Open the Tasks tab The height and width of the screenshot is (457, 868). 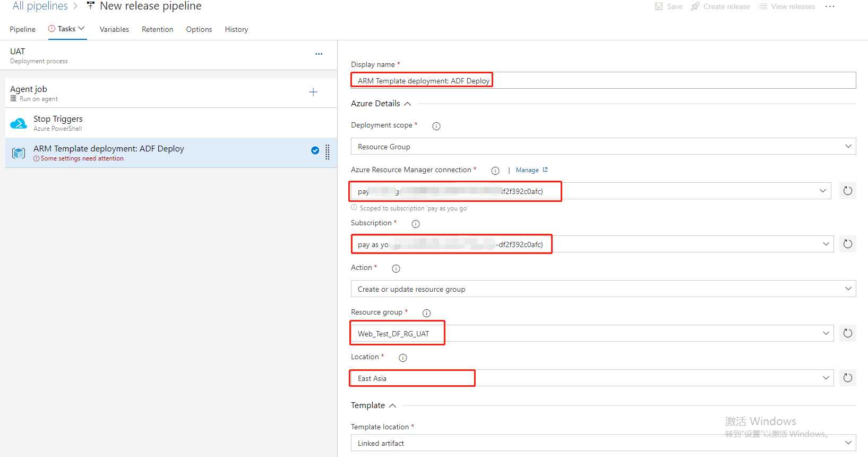66,29
